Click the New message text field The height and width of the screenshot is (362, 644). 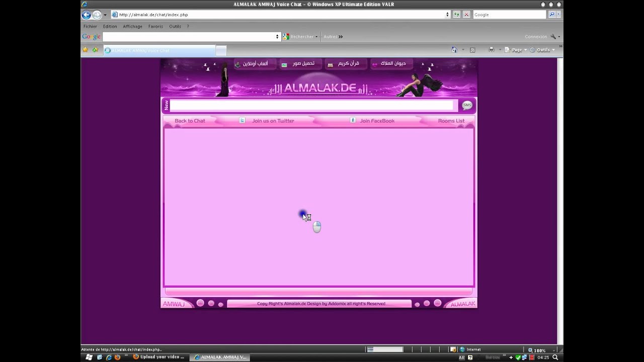click(x=311, y=105)
